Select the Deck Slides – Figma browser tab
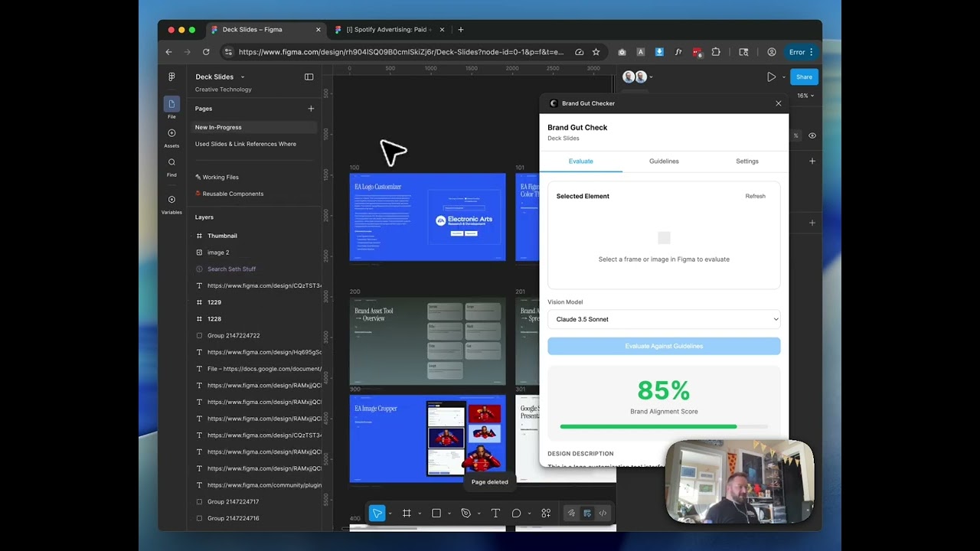 click(265, 30)
